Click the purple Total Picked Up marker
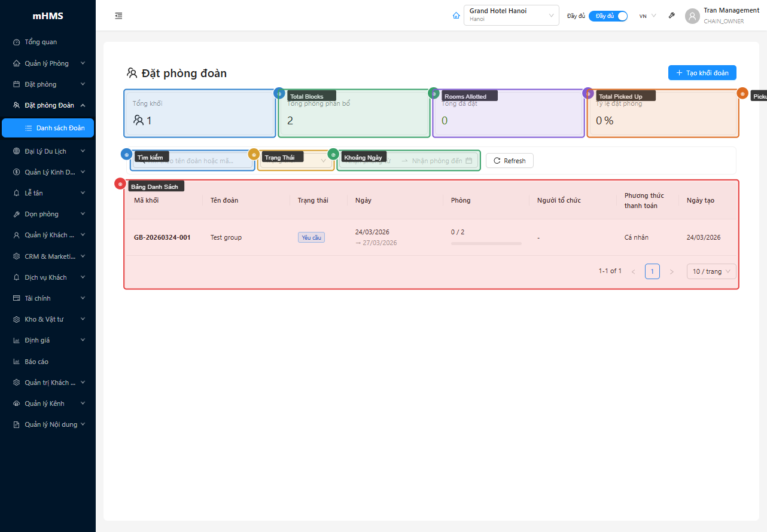This screenshot has width=767, height=532. point(588,93)
